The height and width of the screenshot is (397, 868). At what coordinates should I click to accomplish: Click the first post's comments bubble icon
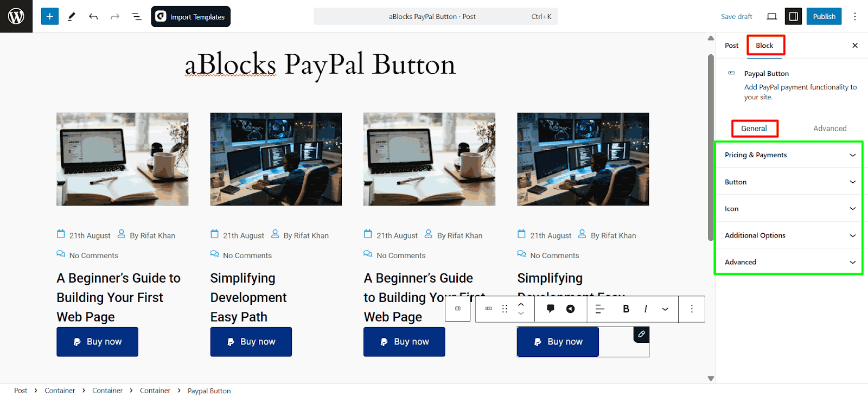[61, 254]
